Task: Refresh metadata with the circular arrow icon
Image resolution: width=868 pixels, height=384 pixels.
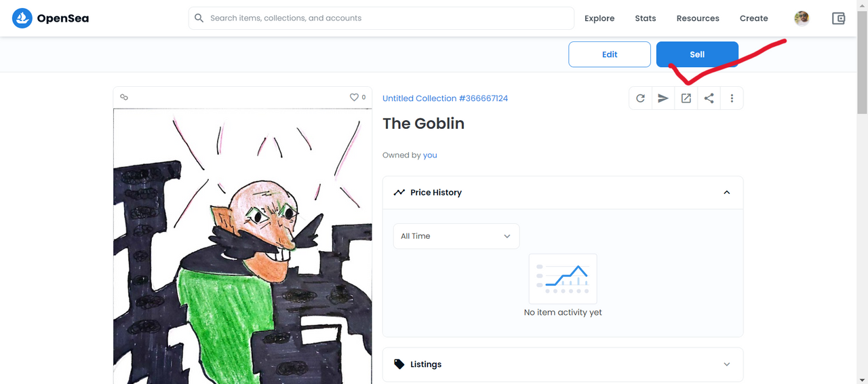Action: coord(640,98)
